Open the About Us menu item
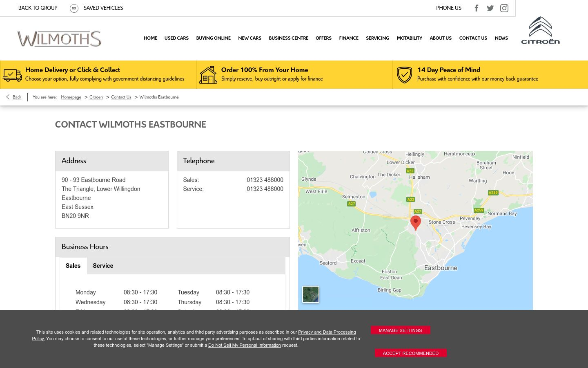Screen dimensions: 588x368 pos(441,38)
